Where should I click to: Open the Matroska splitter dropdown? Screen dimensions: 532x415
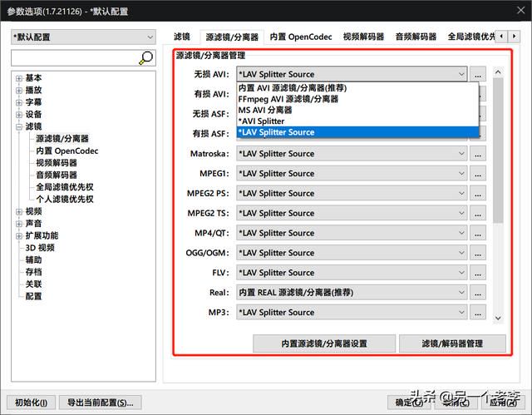coord(352,154)
